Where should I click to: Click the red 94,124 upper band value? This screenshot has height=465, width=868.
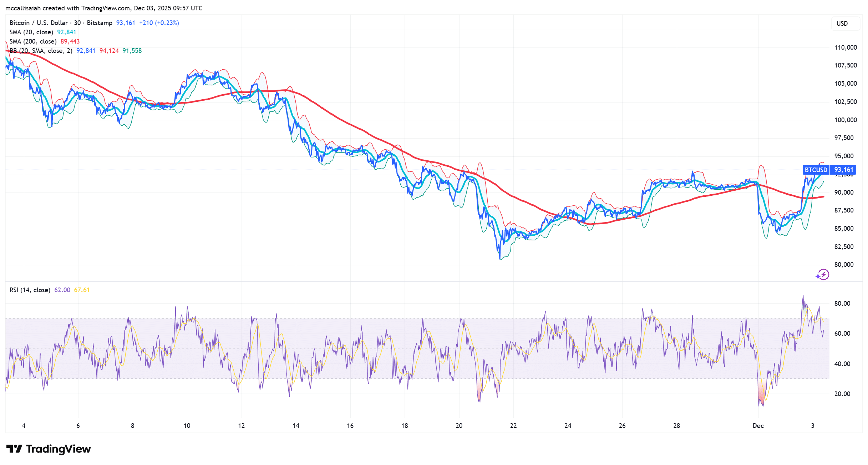pos(109,51)
